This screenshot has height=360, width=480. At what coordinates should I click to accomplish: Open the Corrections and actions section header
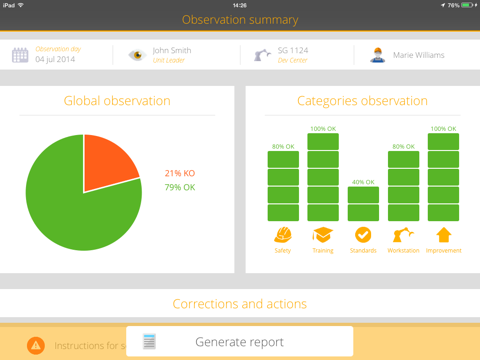tap(240, 304)
